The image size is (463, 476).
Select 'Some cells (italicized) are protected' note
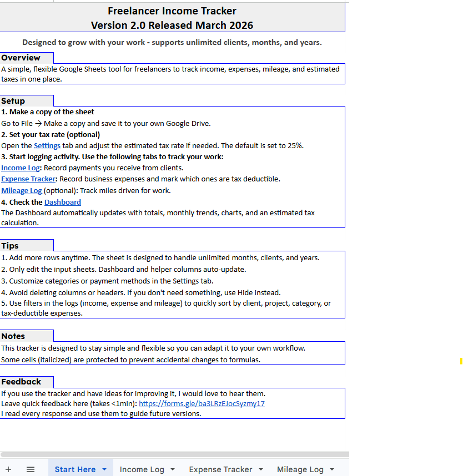pos(172,359)
